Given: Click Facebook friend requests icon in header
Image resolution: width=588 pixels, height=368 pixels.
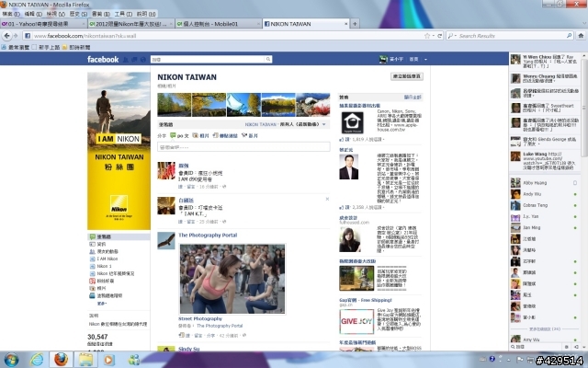Looking at the screenshot, I should pyautogui.click(x=126, y=59).
